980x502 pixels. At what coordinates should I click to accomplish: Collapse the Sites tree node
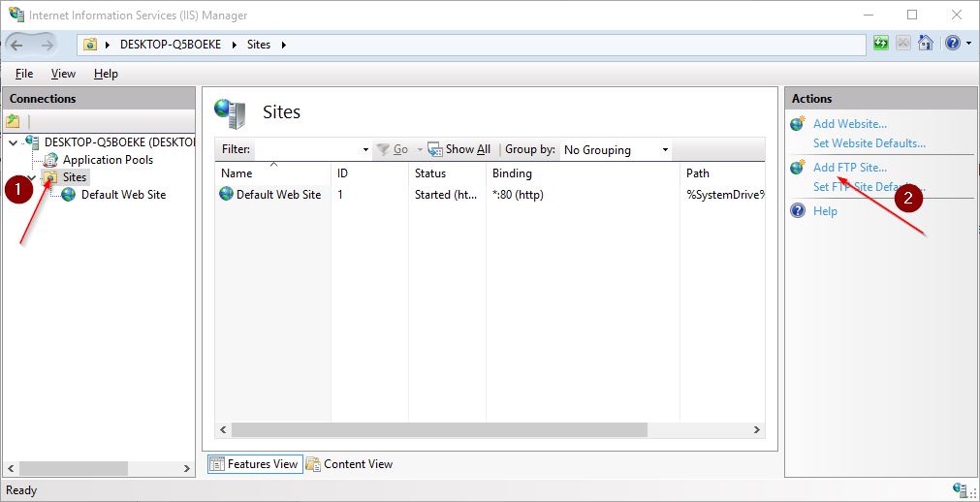(31, 177)
